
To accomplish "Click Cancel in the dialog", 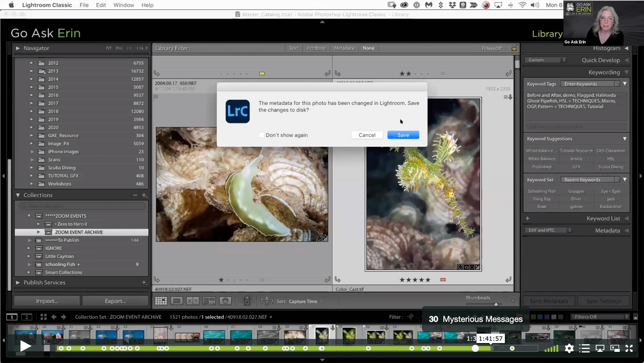I will coord(367,135).
